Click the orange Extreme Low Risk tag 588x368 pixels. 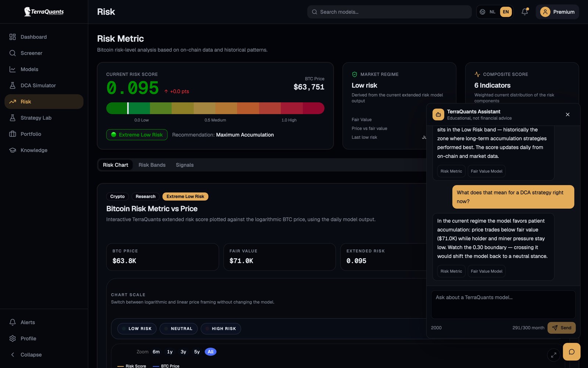185,197
